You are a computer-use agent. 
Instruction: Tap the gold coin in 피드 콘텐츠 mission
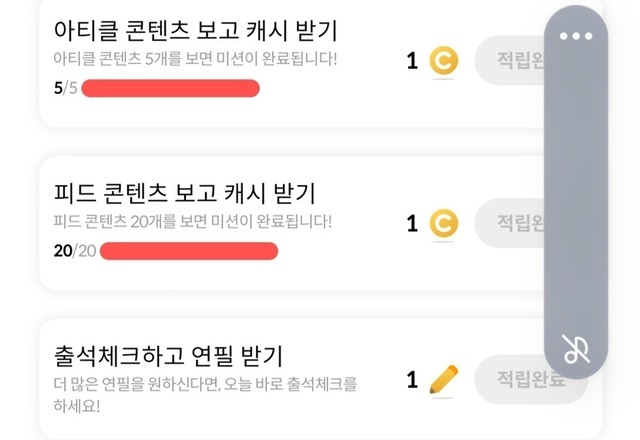pos(443,223)
